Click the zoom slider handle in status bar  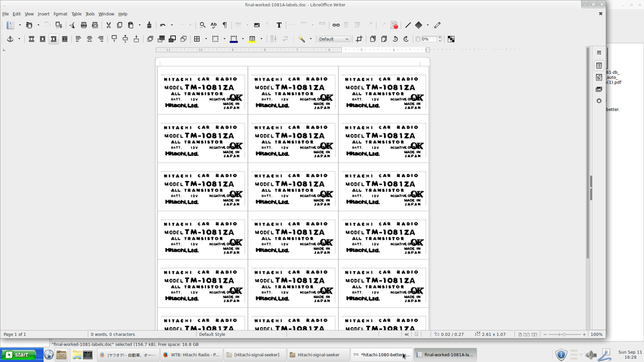click(564, 334)
